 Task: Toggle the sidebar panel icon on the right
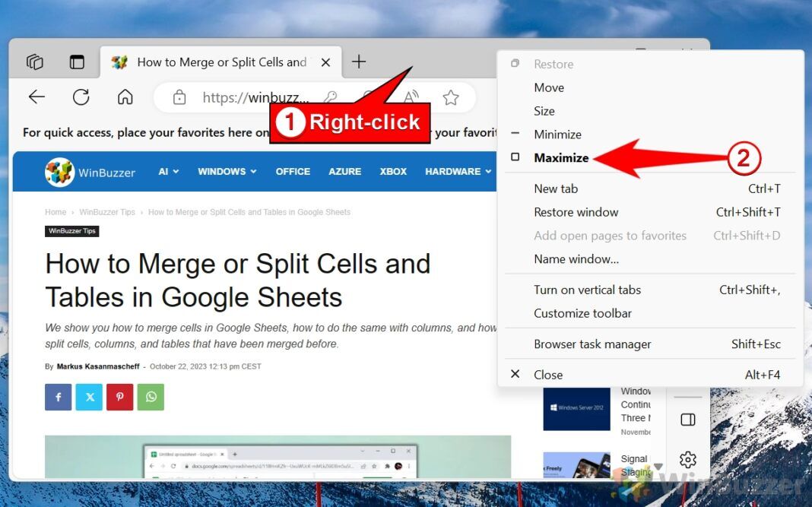687,419
